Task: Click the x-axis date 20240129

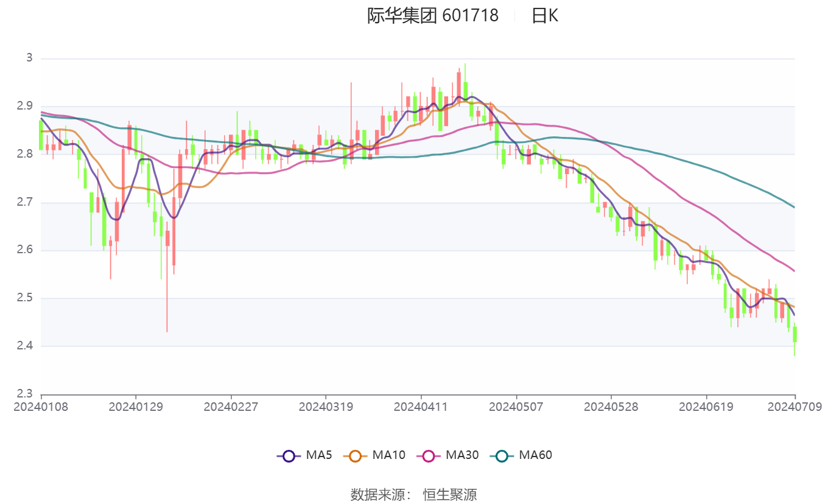Action: [x=136, y=407]
